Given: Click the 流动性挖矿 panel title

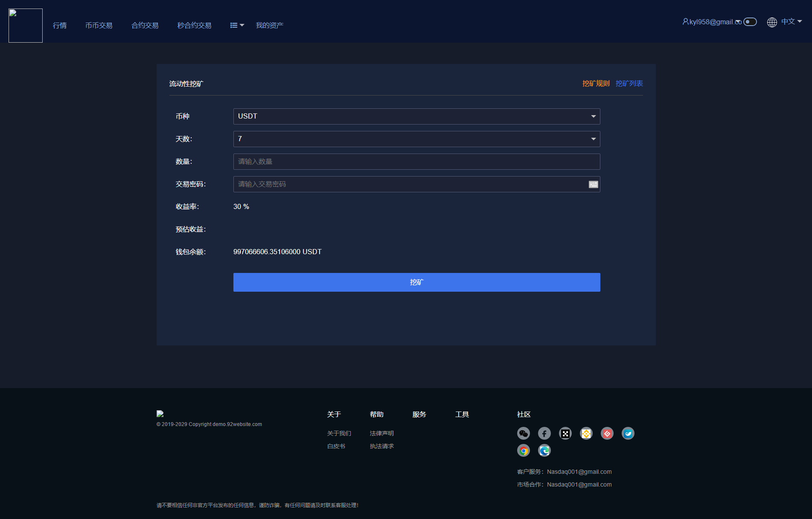Looking at the screenshot, I should tap(186, 84).
